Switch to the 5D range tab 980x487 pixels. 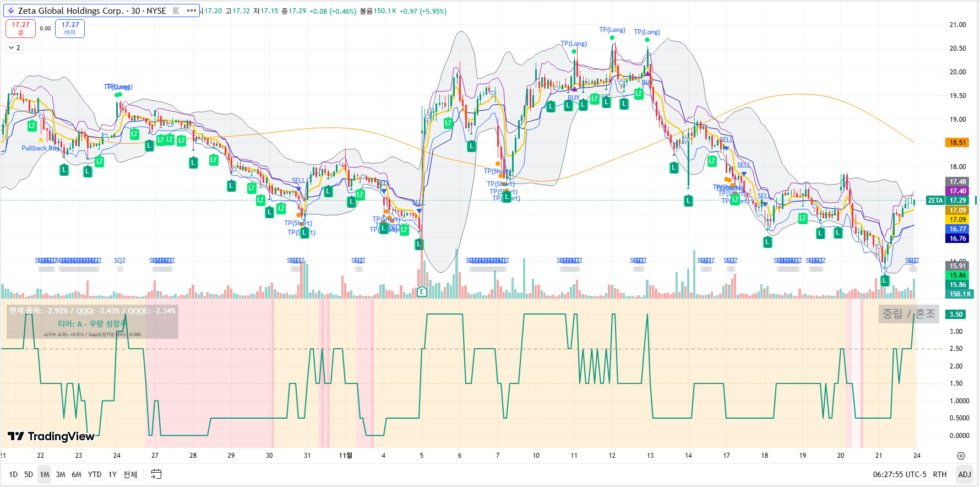click(x=29, y=474)
